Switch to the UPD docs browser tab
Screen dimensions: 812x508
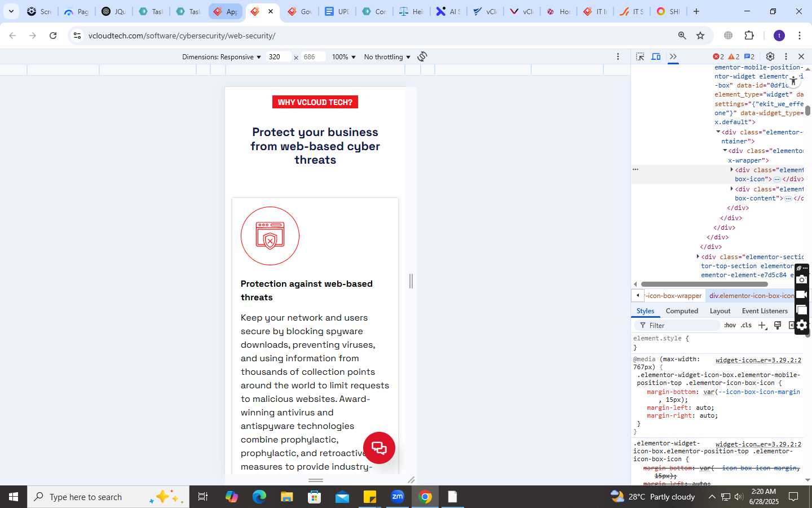pos(337,11)
